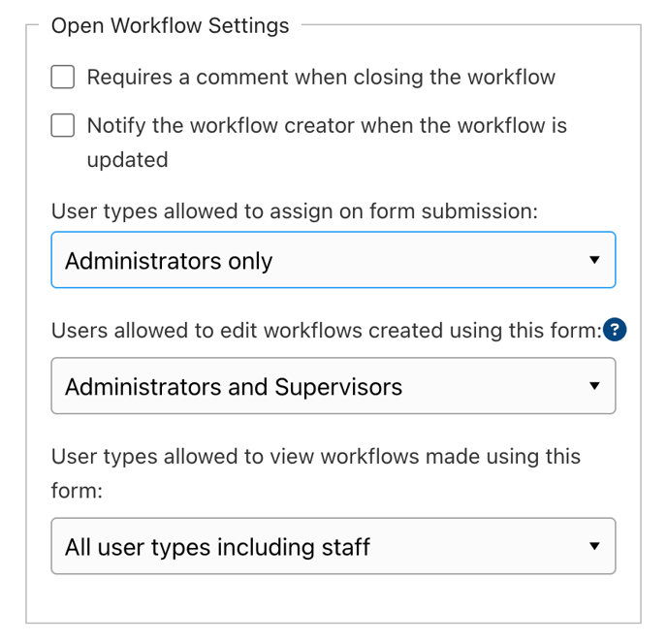Click the arrow on Administrators and Supervisors dropdown
The image size is (667, 644).
(x=594, y=386)
